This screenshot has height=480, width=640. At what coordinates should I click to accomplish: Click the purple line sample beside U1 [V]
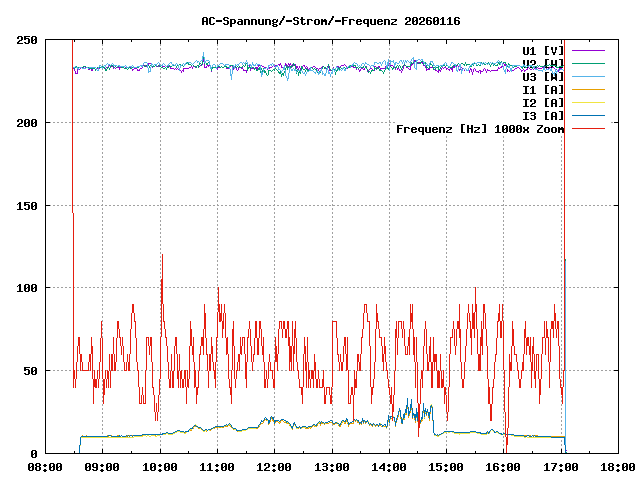coord(588,50)
